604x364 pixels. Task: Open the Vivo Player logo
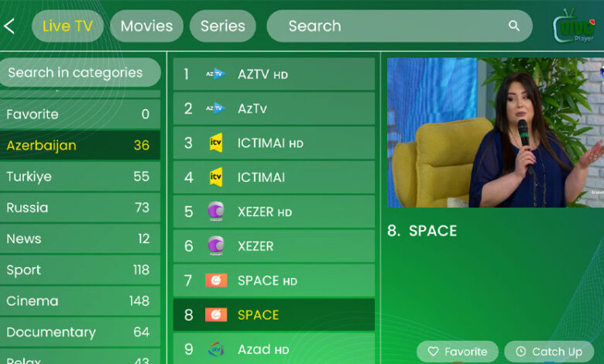point(574,26)
